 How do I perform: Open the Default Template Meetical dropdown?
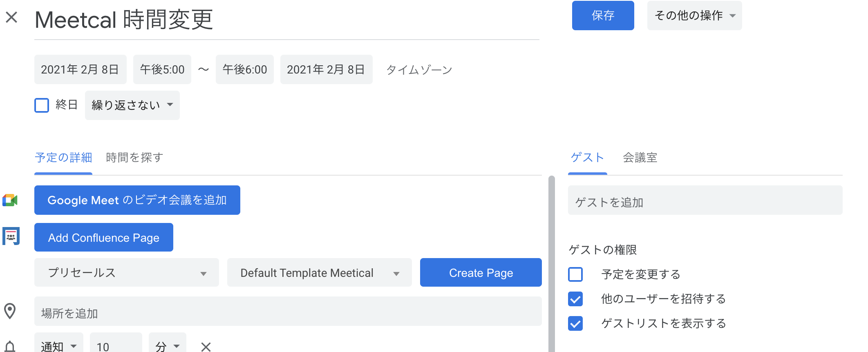pos(320,272)
